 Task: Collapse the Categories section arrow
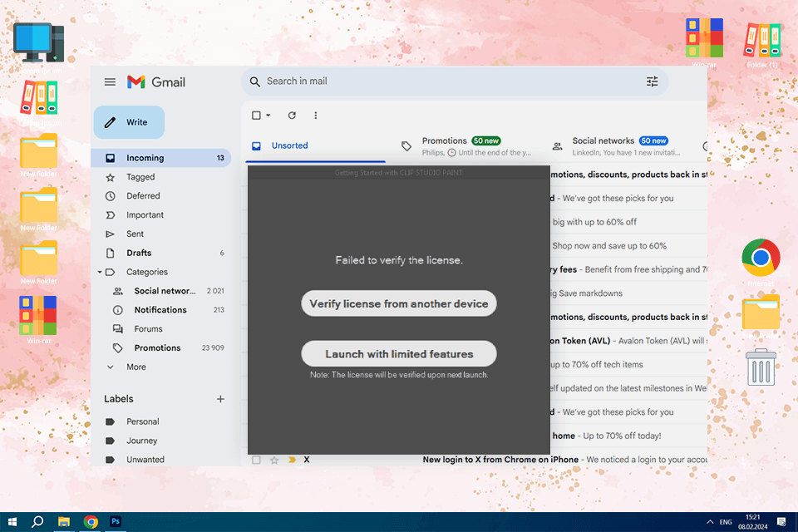point(100,273)
